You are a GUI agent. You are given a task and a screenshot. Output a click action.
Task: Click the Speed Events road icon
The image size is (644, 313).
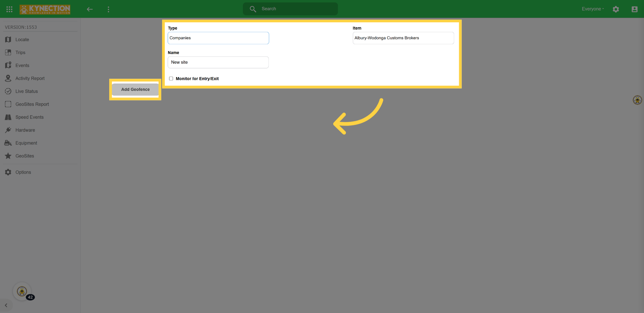(8, 117)
